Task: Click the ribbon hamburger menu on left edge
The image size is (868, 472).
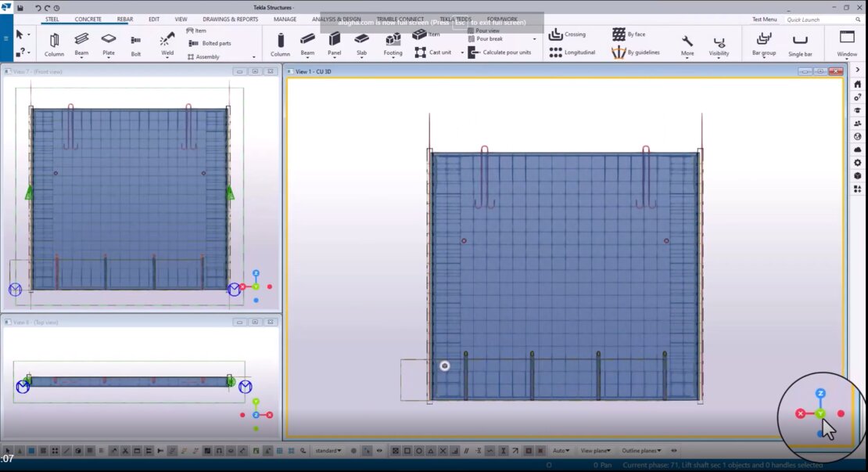Action: [6, 38]
